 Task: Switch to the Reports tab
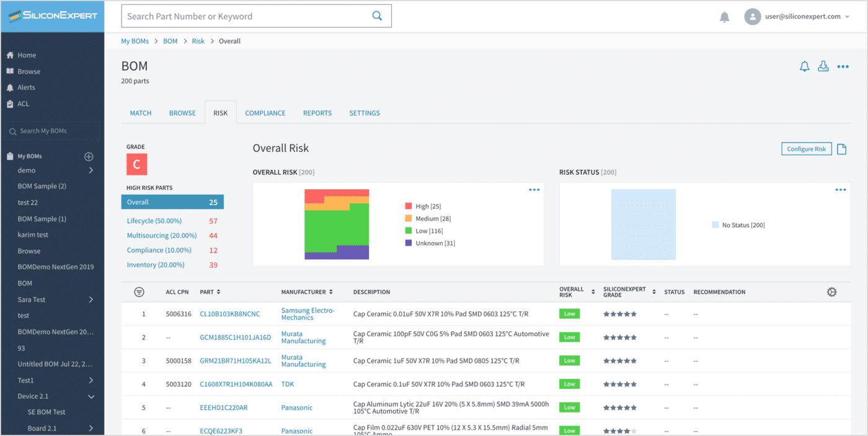317,113
